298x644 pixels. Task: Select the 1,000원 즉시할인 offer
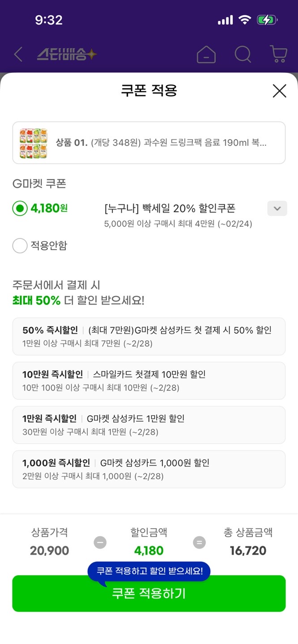point(149,469)
